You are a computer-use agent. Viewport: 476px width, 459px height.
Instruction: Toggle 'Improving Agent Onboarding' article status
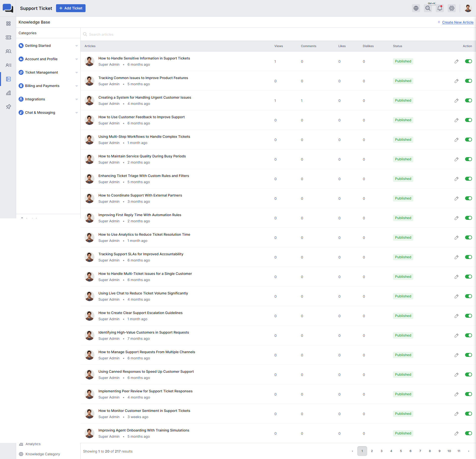468,433
